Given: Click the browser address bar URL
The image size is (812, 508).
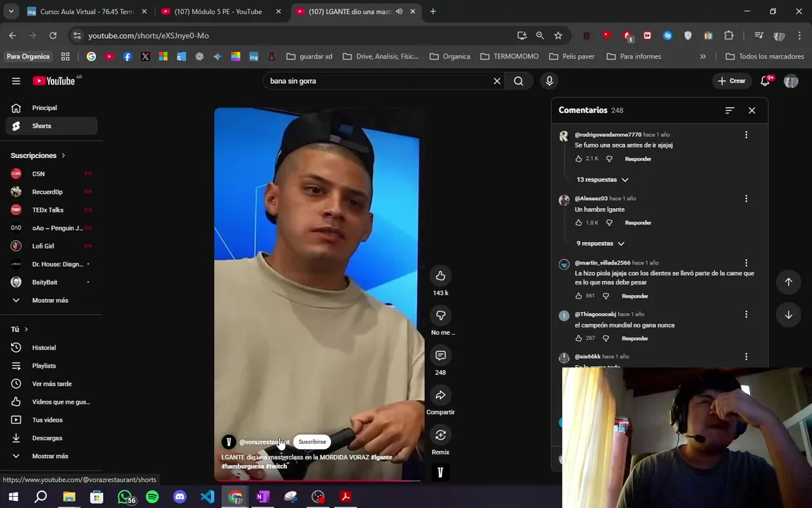Looking at the screenshot, I should [148, 35].
